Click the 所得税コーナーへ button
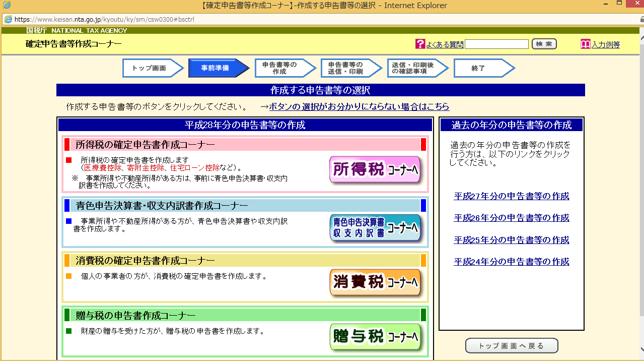The width and height of the screenshot is (644, 361). (376, 170)
